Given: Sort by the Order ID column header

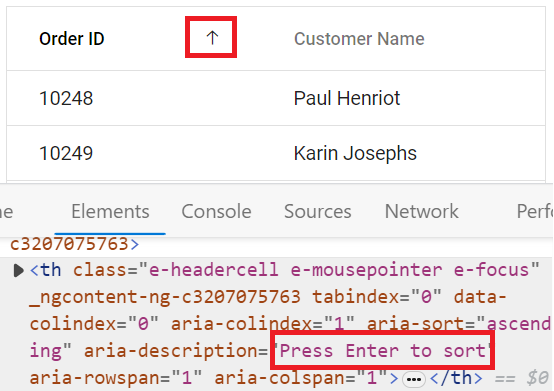Looking at the screenshot, I should coord(72,38).
